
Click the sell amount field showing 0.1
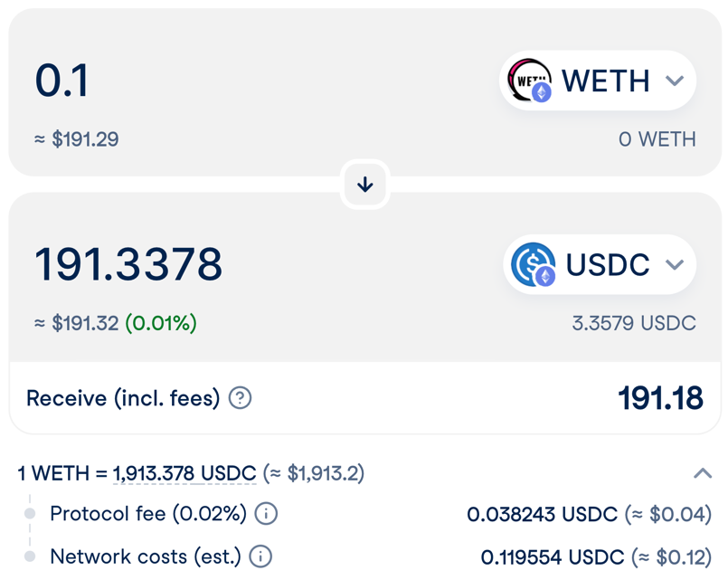pyautogui.click(x=61, y=81)
